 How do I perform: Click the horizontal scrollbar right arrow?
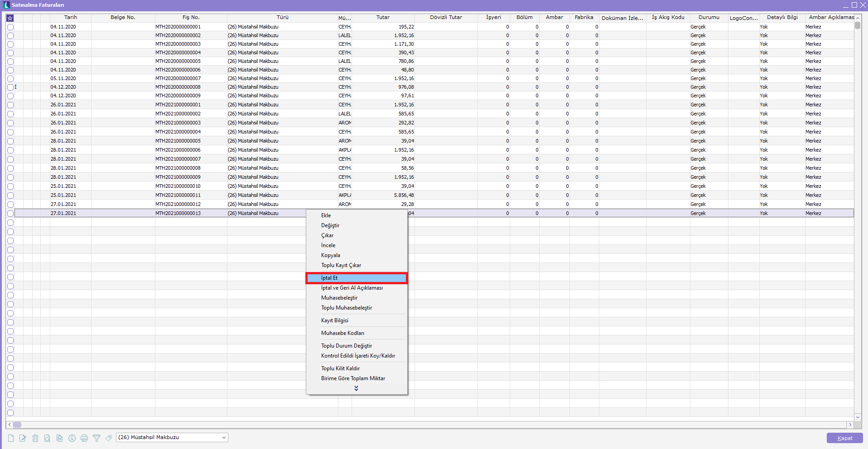coord(850,425)
